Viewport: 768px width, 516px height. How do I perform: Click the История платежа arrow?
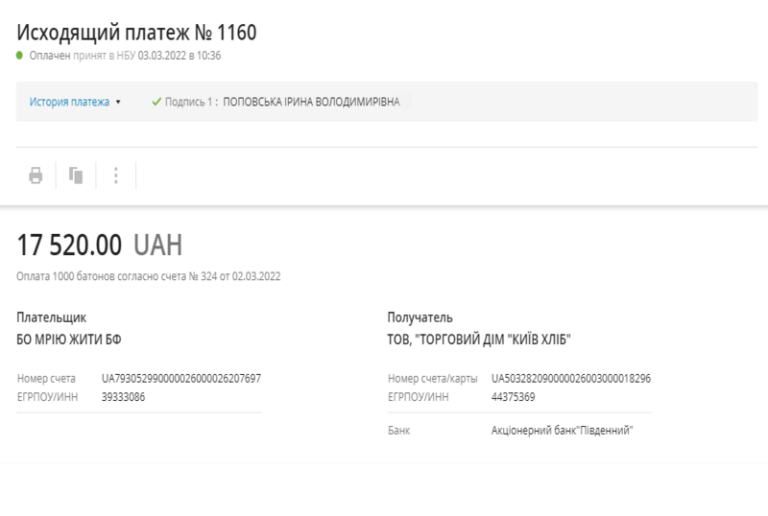pos(118,102)
